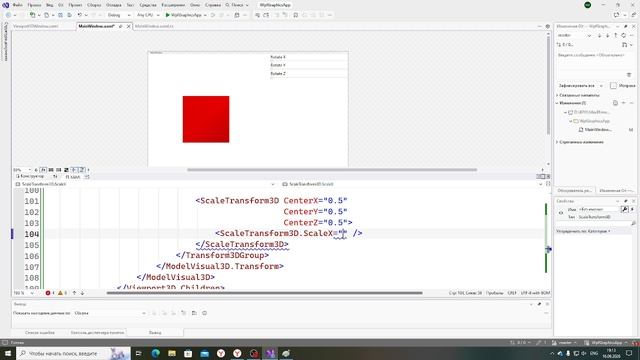Screen dimensions: 640x360
Task: Open the commit button dropdown arrow
Action: (x=601, y=86)
